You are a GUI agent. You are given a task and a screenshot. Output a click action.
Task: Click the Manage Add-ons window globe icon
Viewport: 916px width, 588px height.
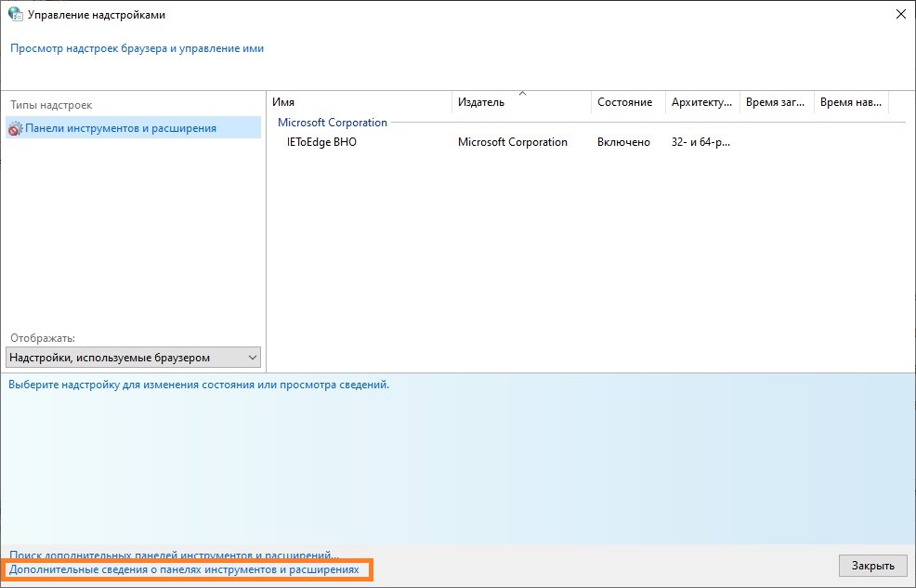15,14
